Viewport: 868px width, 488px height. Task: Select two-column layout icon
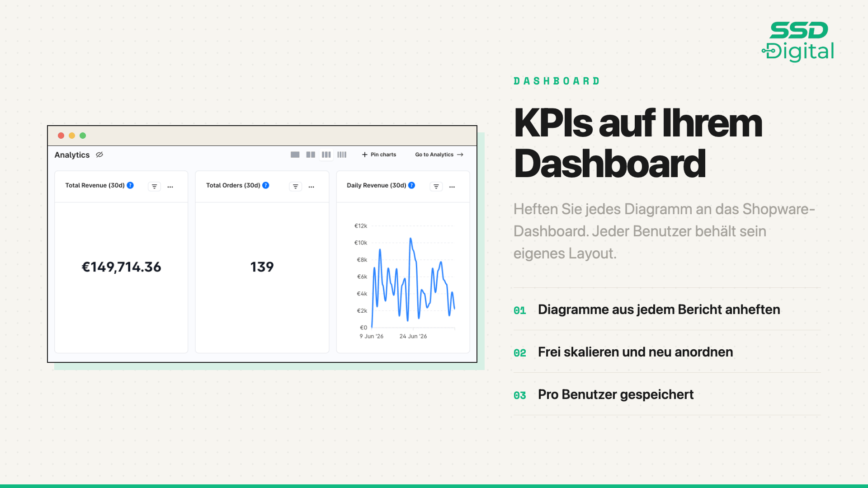(311, 155)
